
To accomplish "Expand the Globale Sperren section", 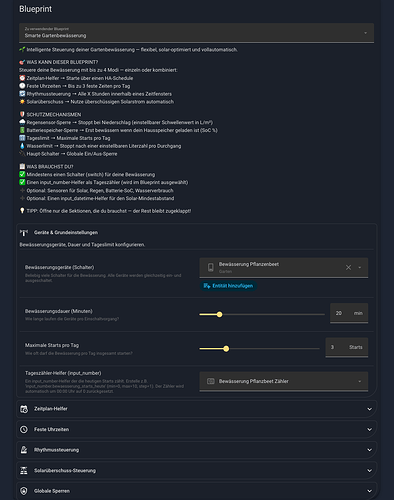I will 196,491.
